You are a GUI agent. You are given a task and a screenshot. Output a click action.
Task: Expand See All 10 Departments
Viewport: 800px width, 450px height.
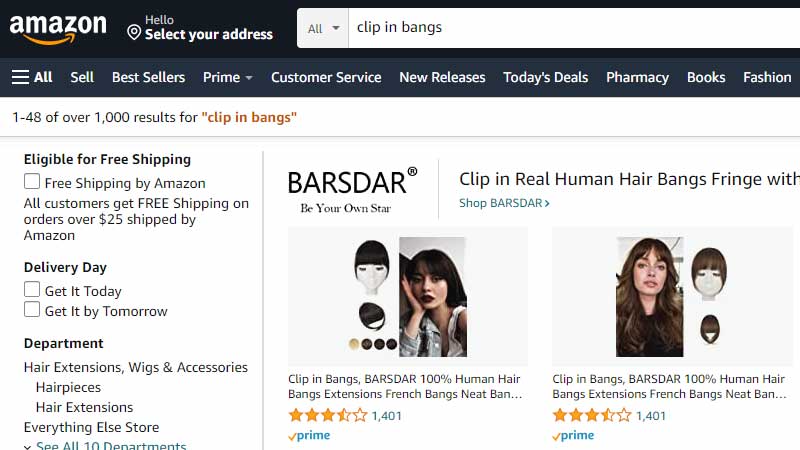pyautogui.click(x=110, y=446)
